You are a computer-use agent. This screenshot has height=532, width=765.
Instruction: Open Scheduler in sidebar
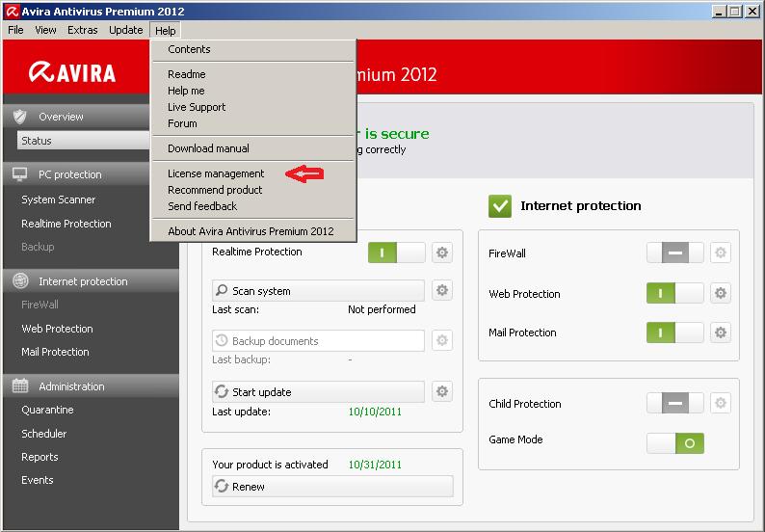tap(44, 434)
